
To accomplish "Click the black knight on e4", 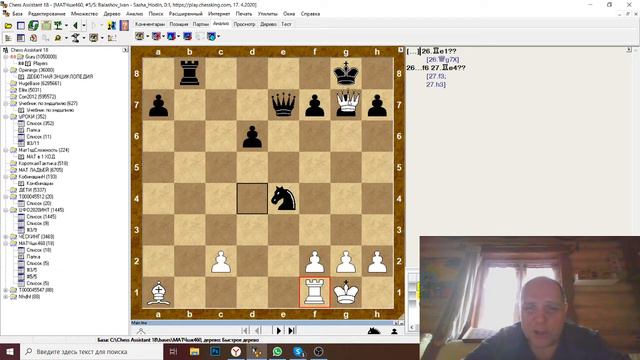I will click(283, 199).
